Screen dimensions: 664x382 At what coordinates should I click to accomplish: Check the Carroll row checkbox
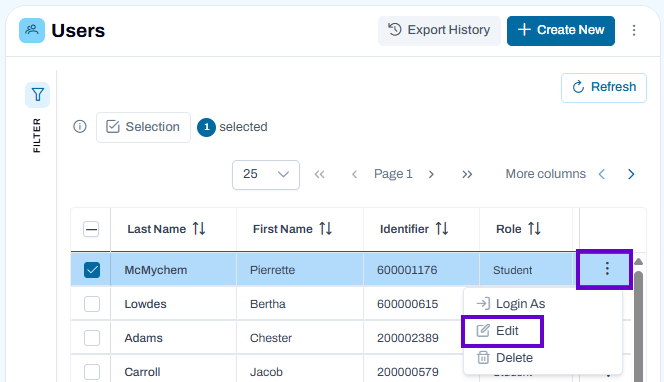(x=92, y=372)
